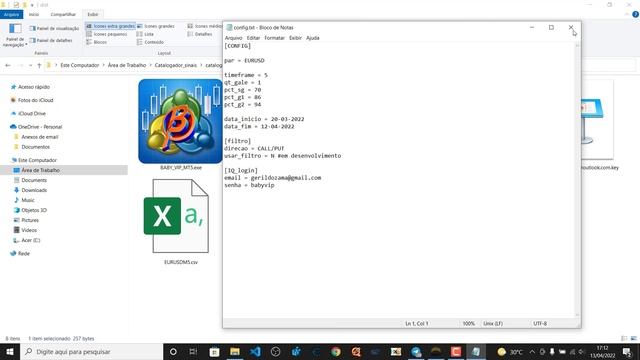This screenshot has height=360, width=640.
Task: Choose Conteúdo layout
Action: point(150,42)
